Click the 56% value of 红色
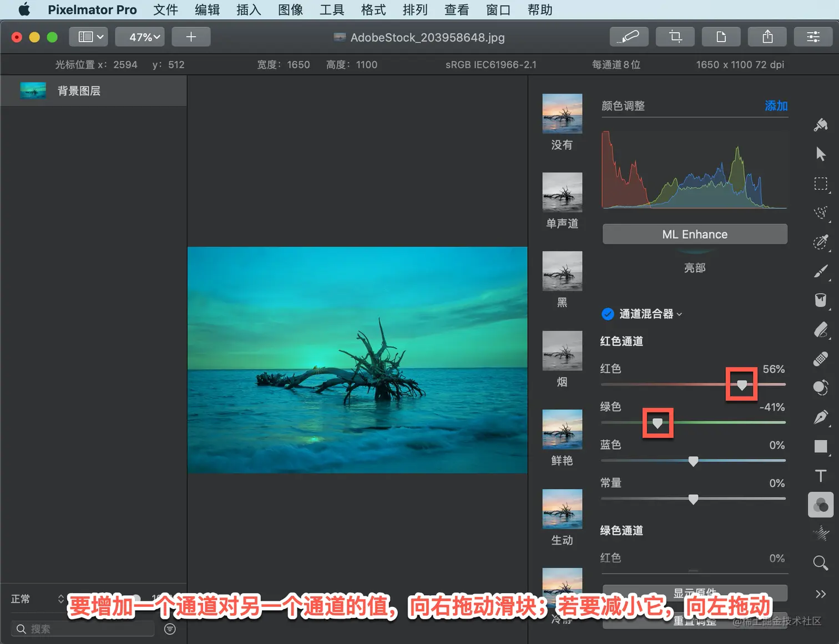The width and height of the screenshot is (839, 644). click(774, 369)
